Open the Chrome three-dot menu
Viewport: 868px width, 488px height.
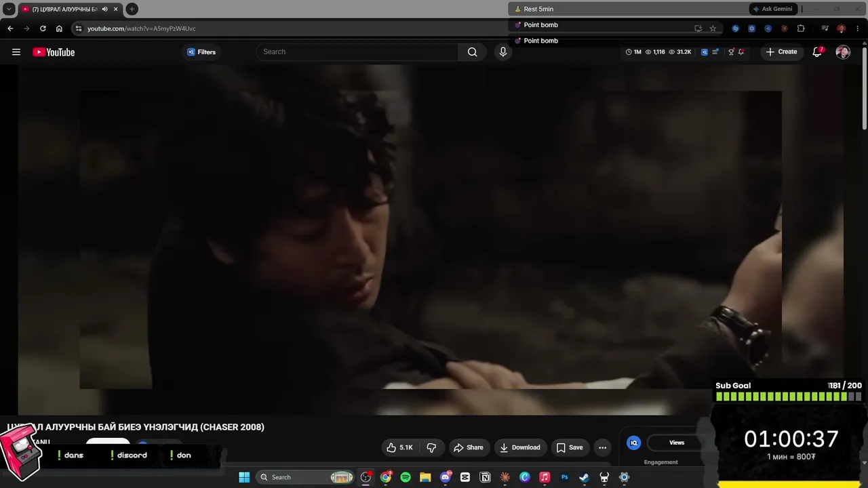click(x=857, y=28)
